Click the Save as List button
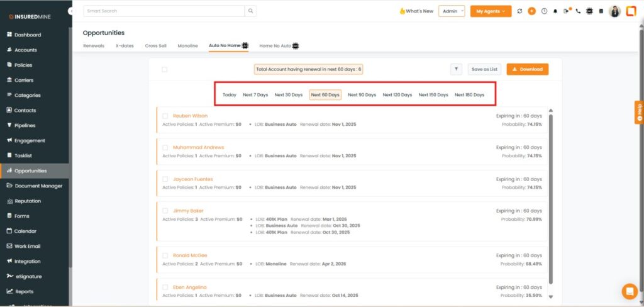Screen dimensions: 644x307 [484, 69]
